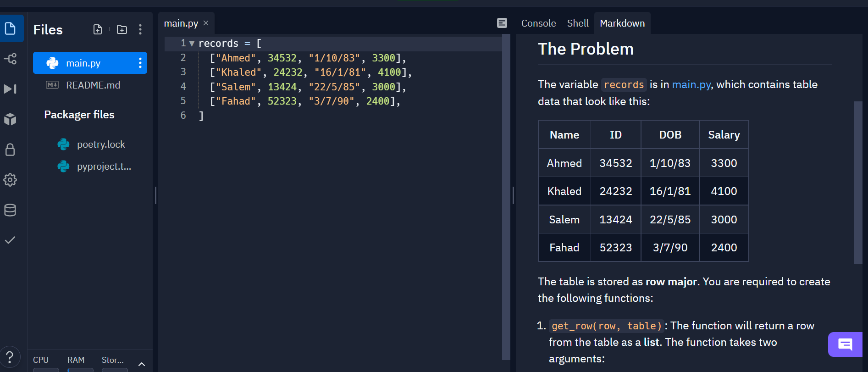Click the RAM usage indicator
This screenshot has height=372, width=868.
(x=80, y=362)
